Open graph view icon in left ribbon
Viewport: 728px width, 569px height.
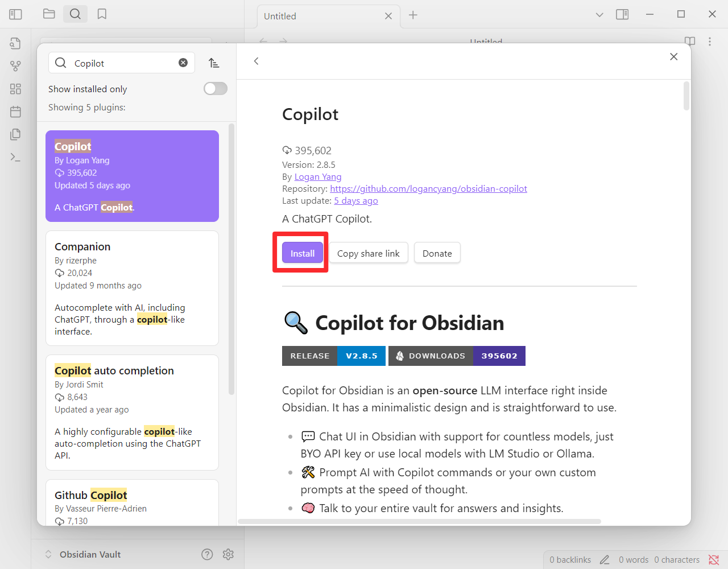(x=15, y=66)
